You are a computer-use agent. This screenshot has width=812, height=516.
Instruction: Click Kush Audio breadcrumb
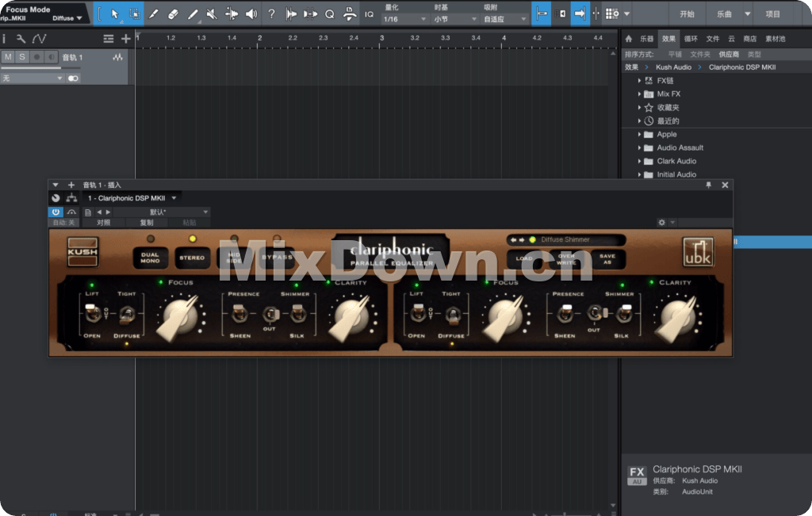click(x=673, y=67)
